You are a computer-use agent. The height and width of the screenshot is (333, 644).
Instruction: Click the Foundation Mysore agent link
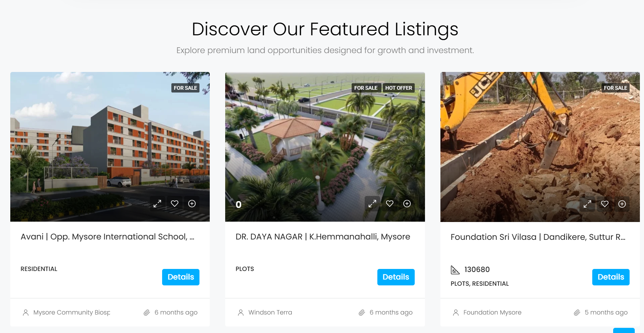pos(492,312)
